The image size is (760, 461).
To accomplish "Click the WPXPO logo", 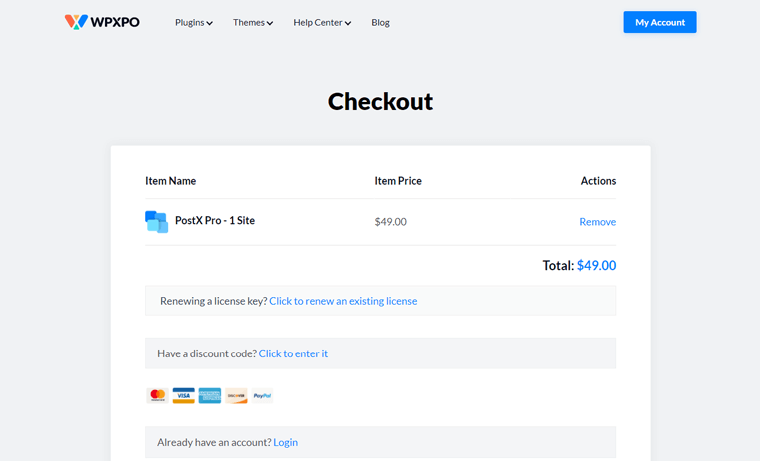I will tap(102, 22).
